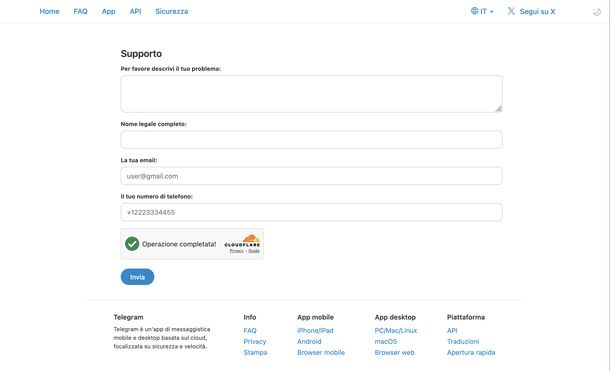The image size is (610, 371).
Task: Focus the problem description text area
Action: [x=311, y=94]
